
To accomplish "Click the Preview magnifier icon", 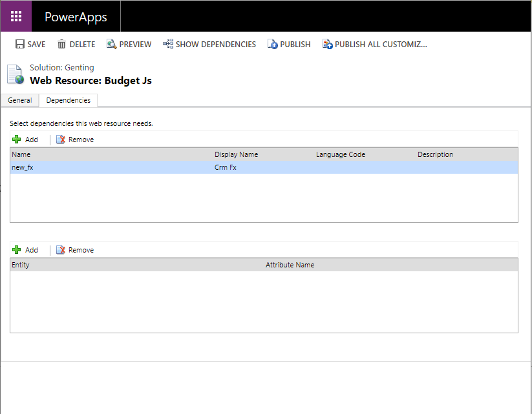I will point(112,44).
